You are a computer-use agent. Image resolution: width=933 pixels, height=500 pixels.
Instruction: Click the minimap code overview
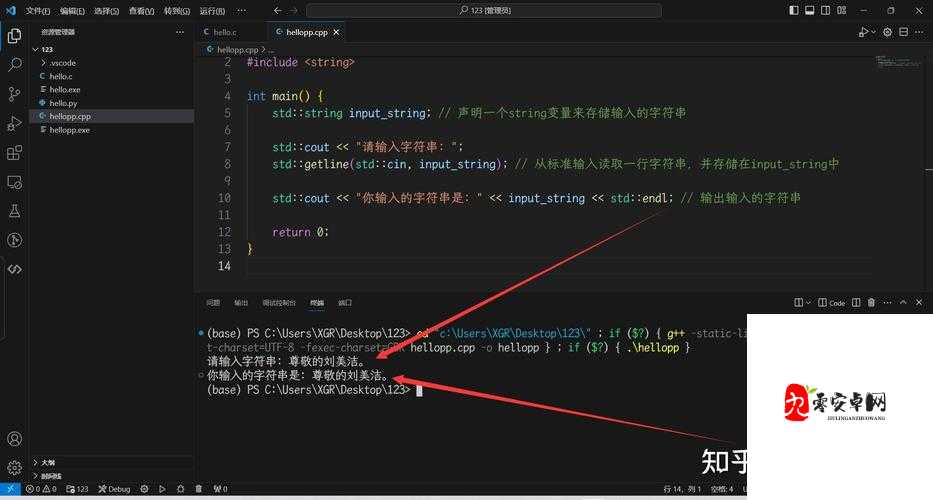tap(898, 61)
